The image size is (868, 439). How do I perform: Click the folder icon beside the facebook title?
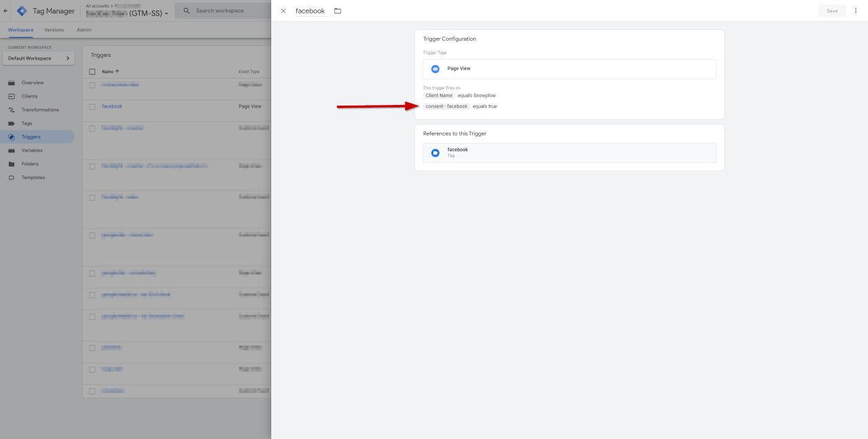tap(338, 10)
